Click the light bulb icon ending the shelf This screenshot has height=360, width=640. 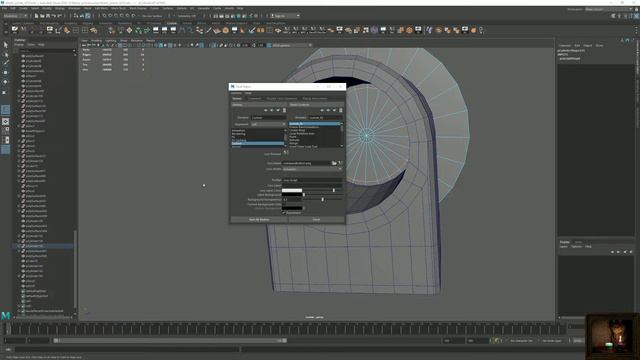point(482,30)
